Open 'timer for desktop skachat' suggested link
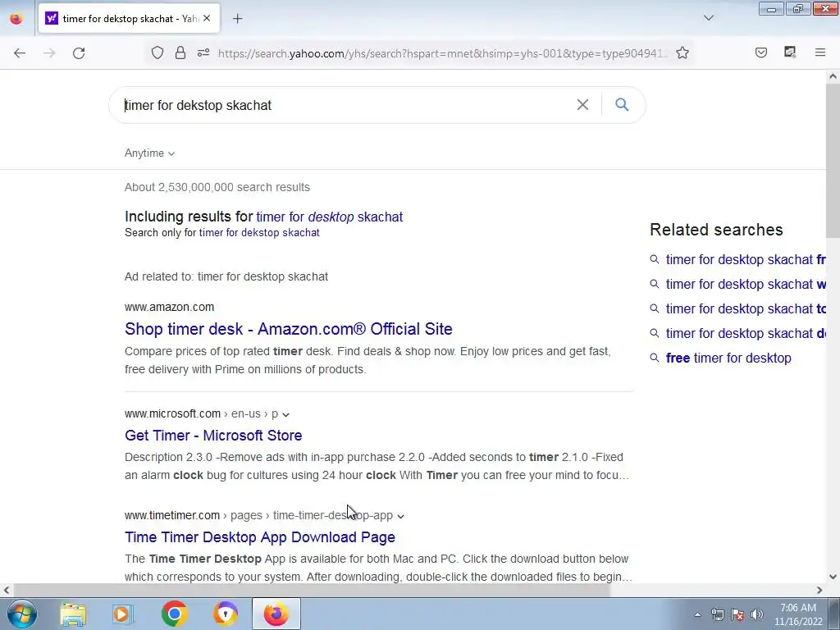The width and height of the screenshot is (840, 630). [x=330, y=217]
